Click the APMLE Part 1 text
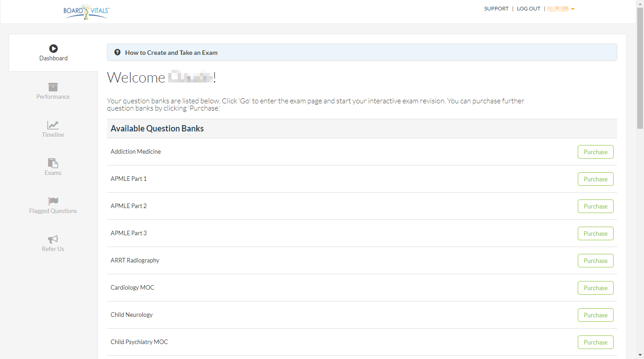 (129, 179)
